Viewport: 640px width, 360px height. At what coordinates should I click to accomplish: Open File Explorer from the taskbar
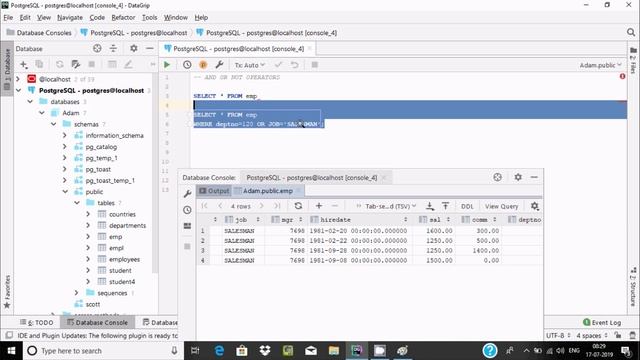334,350
